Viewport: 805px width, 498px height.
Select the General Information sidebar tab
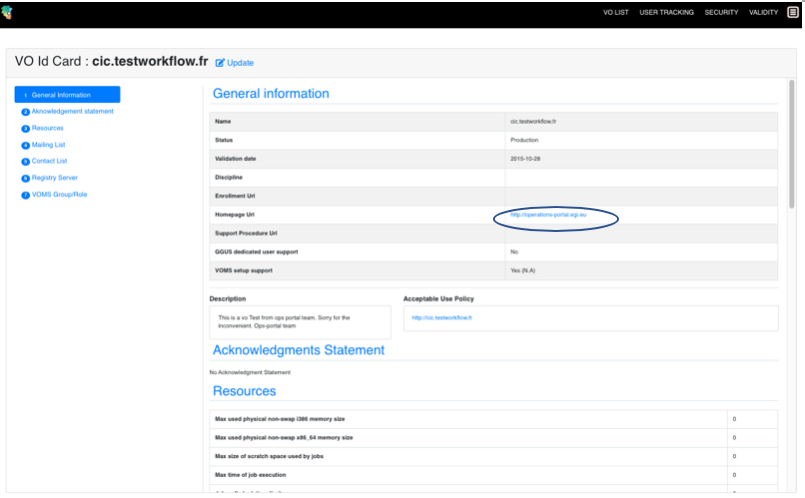[67, 95]
